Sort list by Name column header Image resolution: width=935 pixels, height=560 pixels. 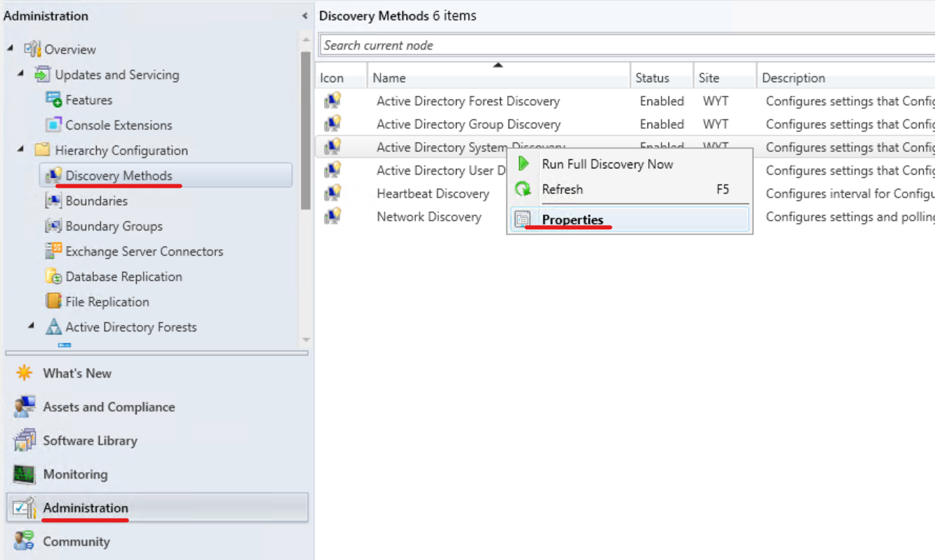click(x=499, y=78)
